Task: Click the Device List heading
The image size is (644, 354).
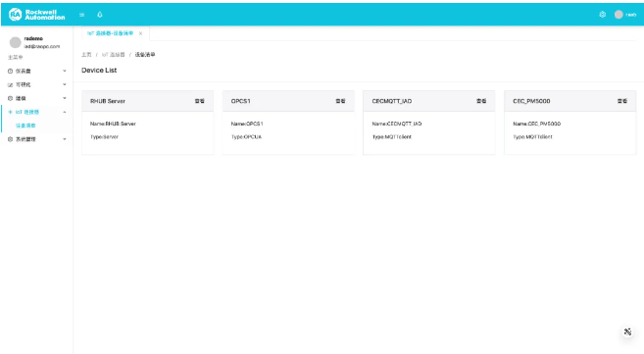Action: [99, 71]
